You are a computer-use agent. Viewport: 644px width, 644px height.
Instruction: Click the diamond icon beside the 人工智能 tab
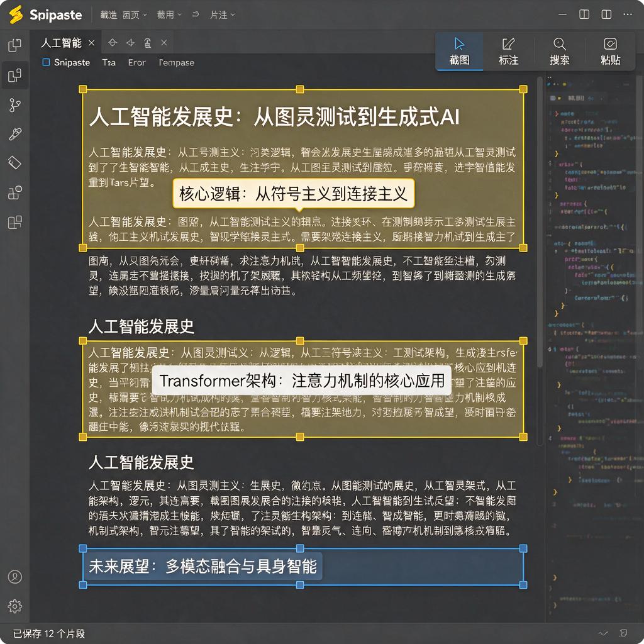tap(113, 43)
